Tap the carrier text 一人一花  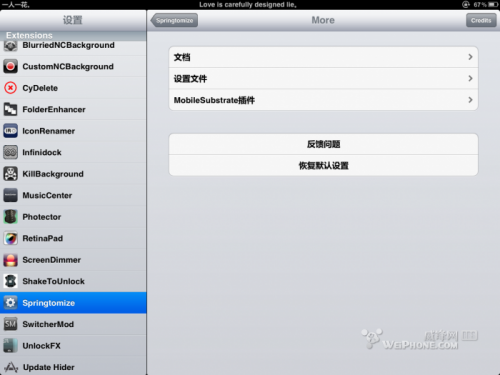pos(15,5)
